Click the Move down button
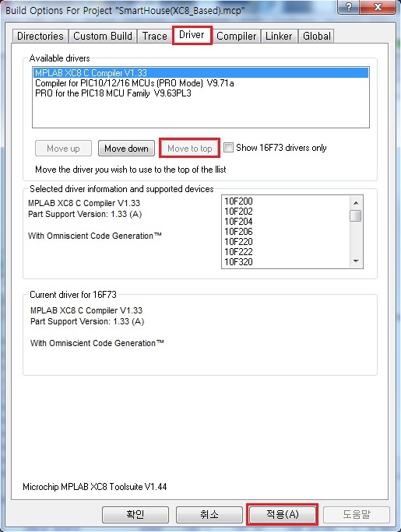Viewport: 401px width, 532px height. coord(126,149)
